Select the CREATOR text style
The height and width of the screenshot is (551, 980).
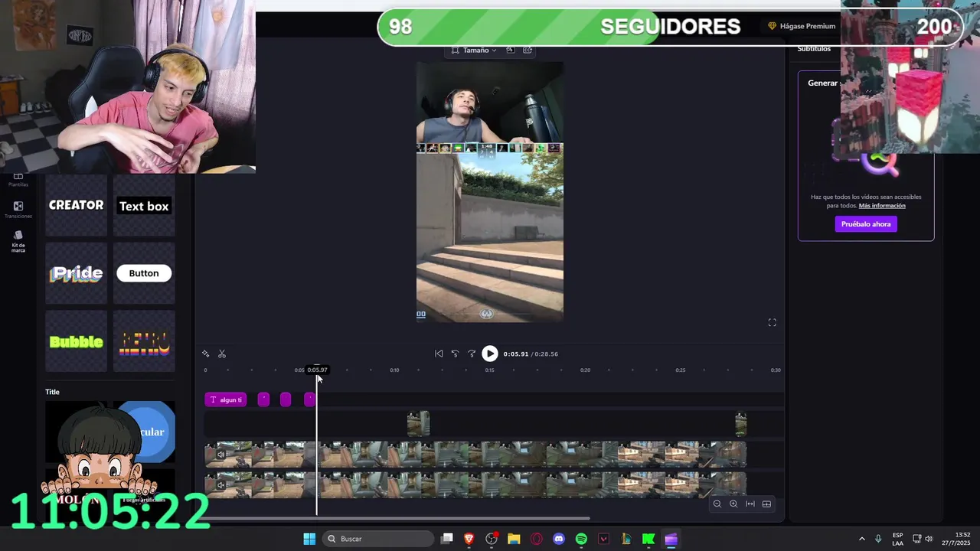coord(76,205)
